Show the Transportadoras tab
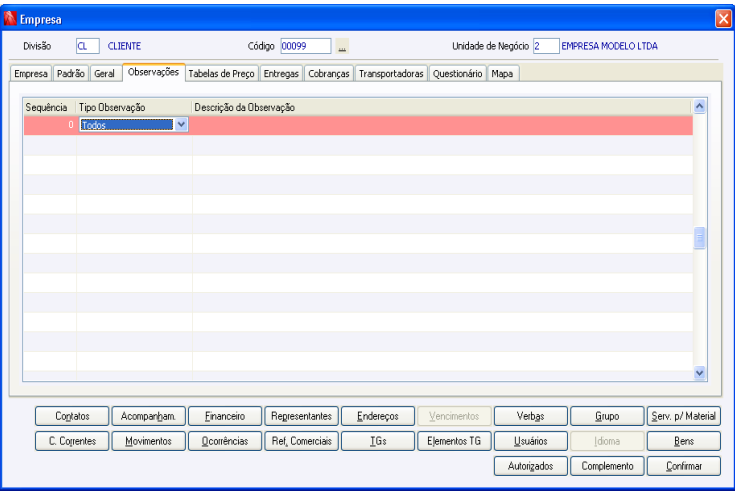735x494 pixels. [x=391, y=74]
